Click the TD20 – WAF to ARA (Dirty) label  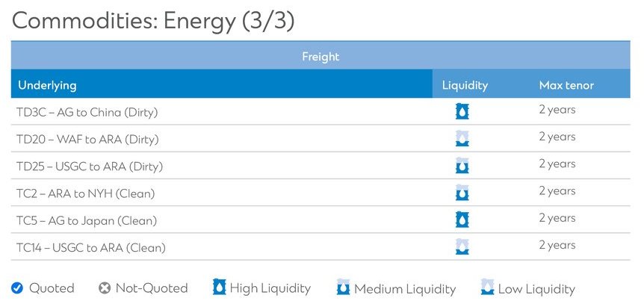click(87, 139)
